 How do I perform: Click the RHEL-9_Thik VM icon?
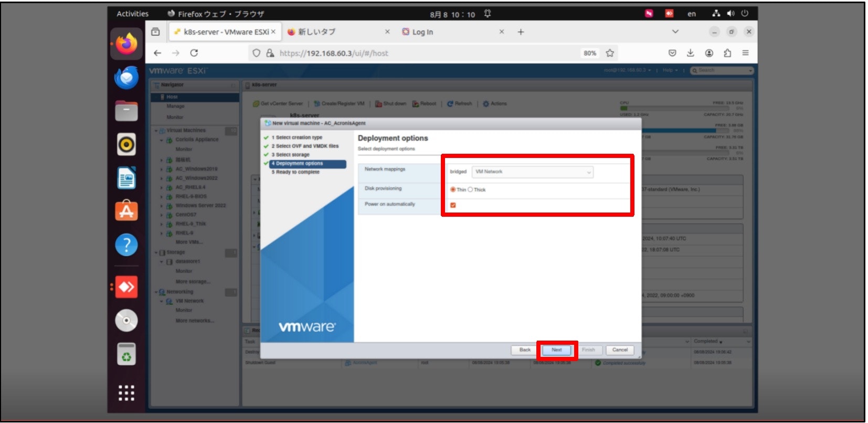coord(170,224)
